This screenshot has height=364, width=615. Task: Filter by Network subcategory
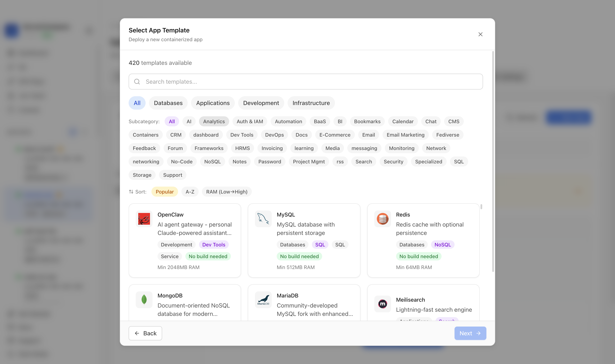point(436,148)
